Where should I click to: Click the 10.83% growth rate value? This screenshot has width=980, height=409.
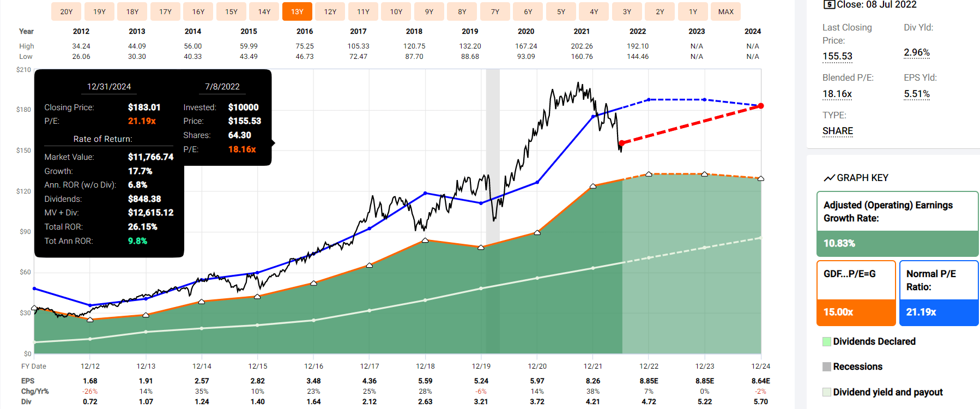tap(839, 243)
